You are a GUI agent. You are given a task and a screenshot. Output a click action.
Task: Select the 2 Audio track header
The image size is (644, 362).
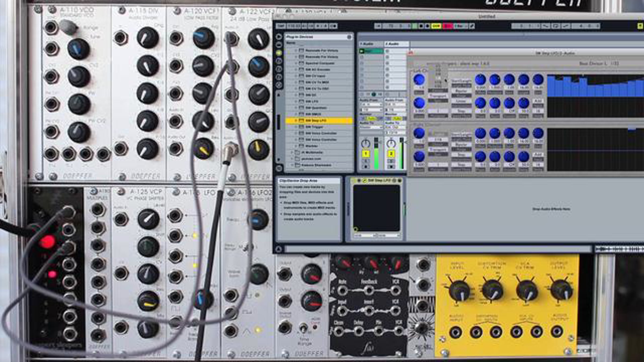pyautogui.click(x=397, y=44)
